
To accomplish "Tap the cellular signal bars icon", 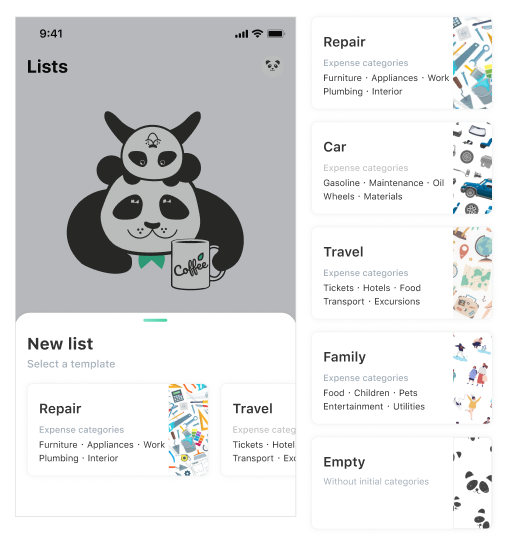I will tap(242, 34).
